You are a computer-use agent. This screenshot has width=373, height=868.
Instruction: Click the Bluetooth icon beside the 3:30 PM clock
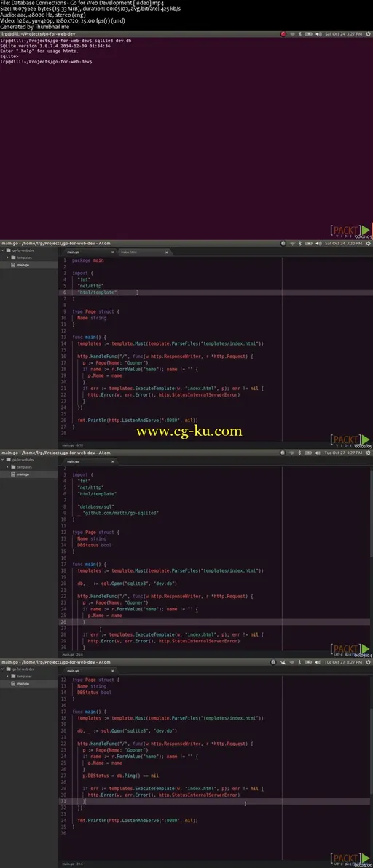[x=300, y=244]
